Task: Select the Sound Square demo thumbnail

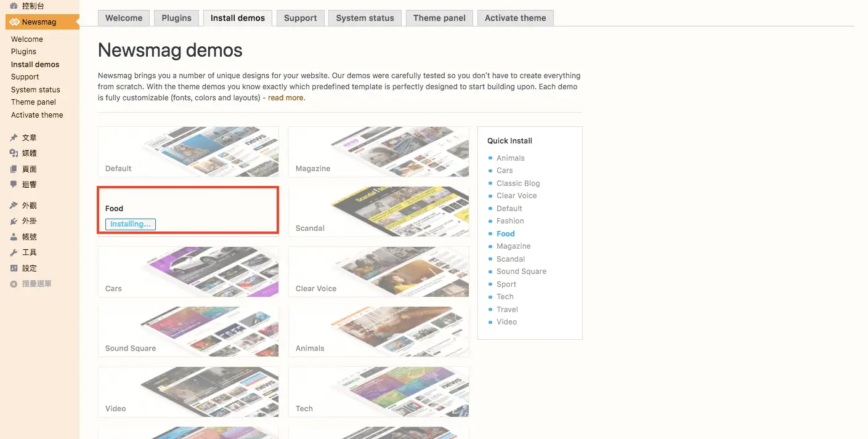Action: point(189,331)
